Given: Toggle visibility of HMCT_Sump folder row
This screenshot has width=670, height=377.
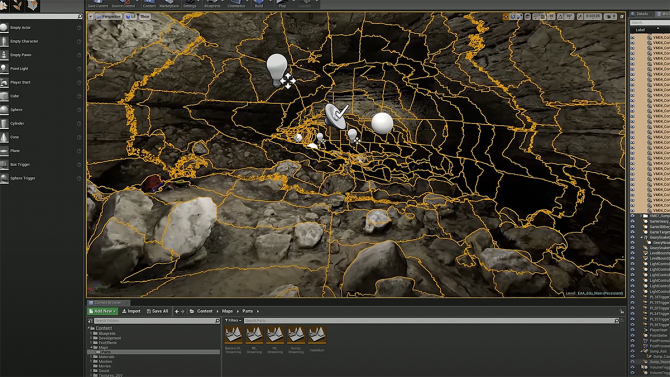Looking at the screenshot, I should [633, 216].
